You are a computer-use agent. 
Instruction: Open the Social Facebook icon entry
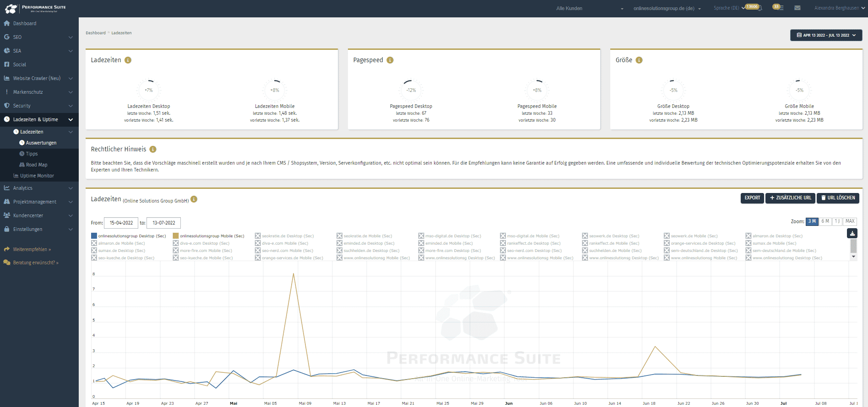[7, 64]
